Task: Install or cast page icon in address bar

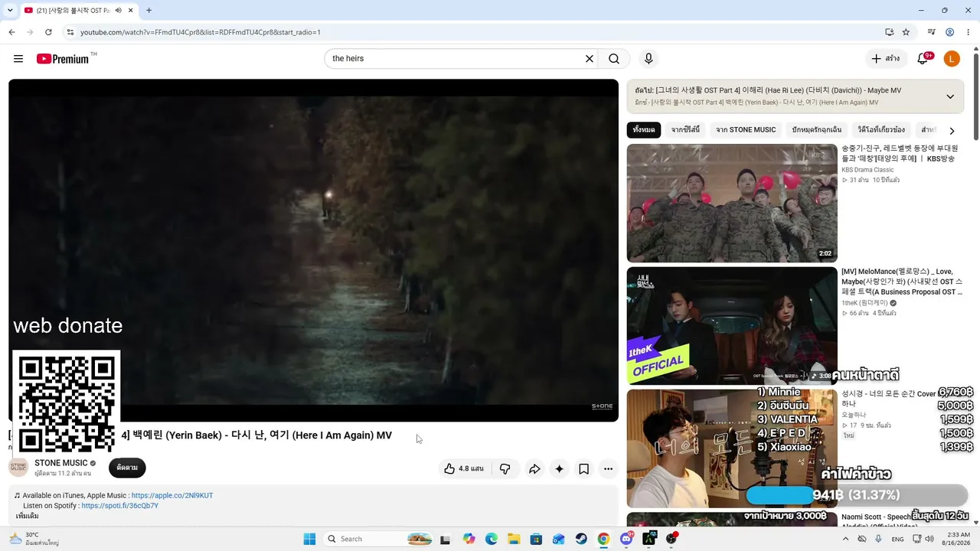Action: [x=889, y=32]
